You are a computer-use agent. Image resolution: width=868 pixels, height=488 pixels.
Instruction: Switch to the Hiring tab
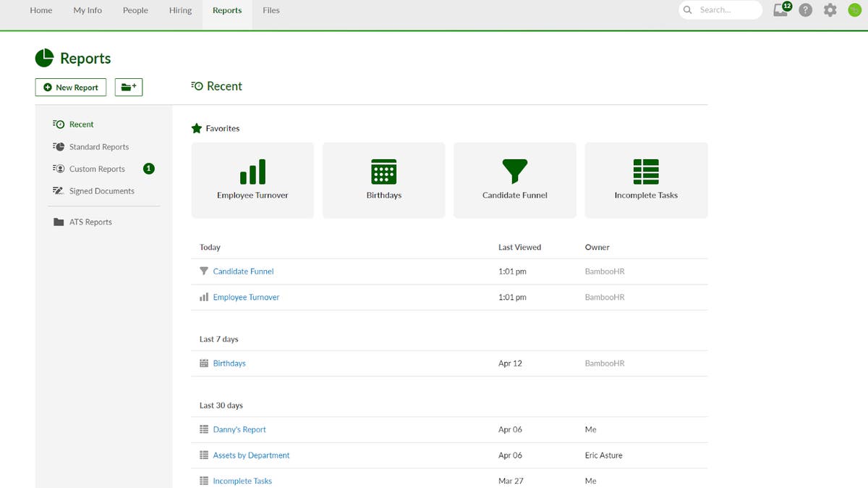click(179, 10)
